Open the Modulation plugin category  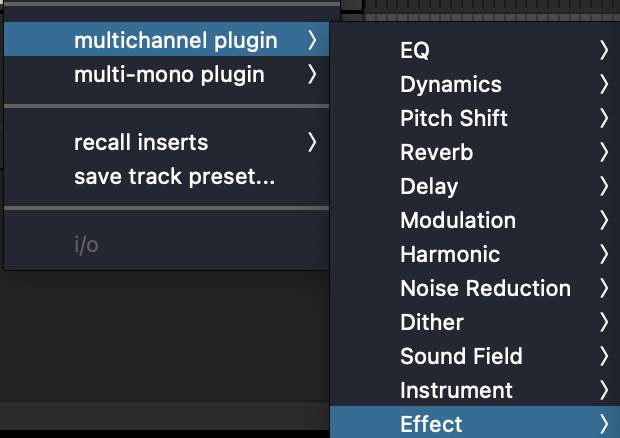pos(475,220)
